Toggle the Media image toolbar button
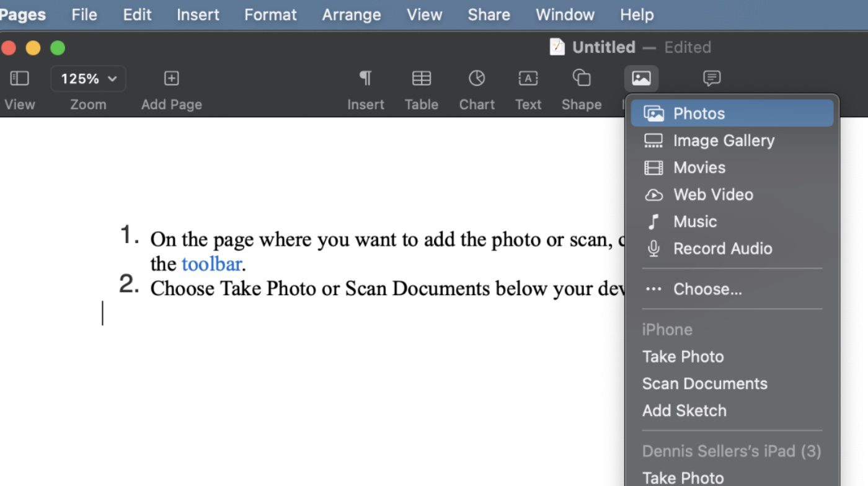Screen dimensions: 868x486 point(641,79)
